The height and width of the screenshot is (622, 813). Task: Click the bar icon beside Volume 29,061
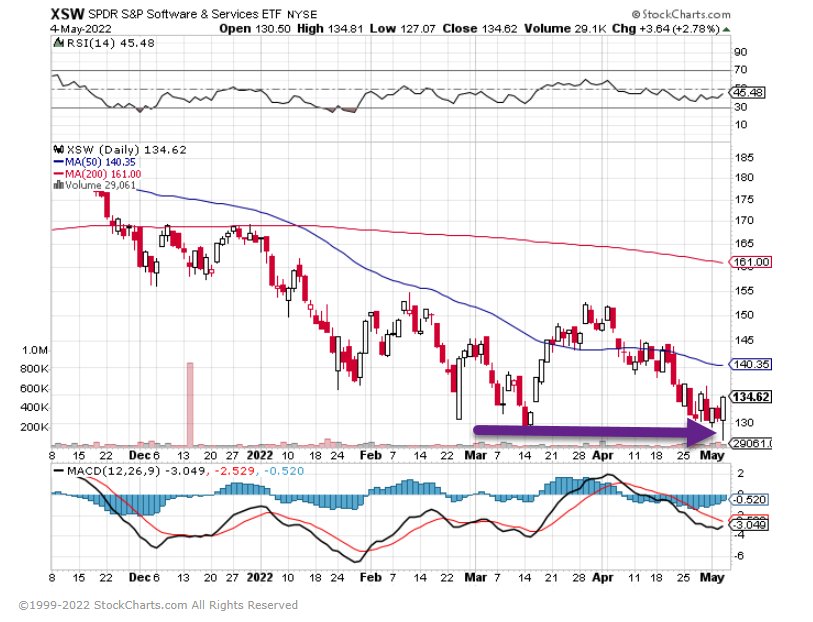(x=59, y=185)
